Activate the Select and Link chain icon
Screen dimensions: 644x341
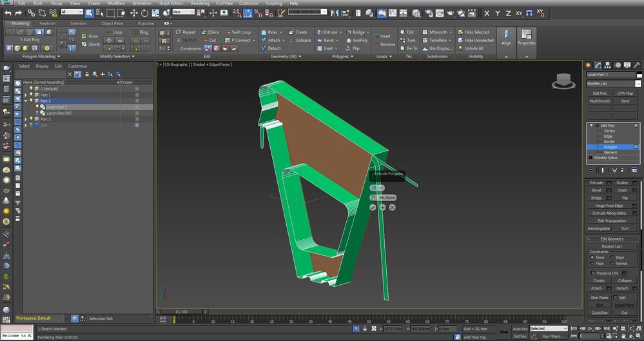pyautogui.click(x=31, y=13)
